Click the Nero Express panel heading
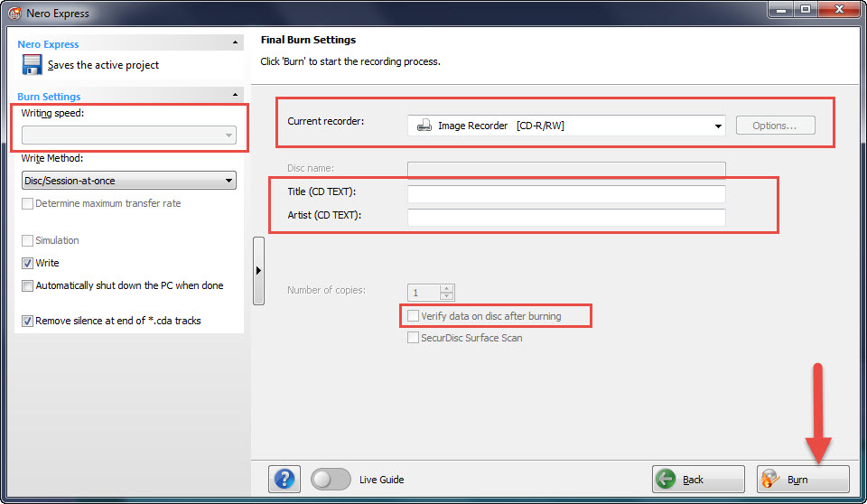Viewport: 867px width, 504px height. coord(48,44)
